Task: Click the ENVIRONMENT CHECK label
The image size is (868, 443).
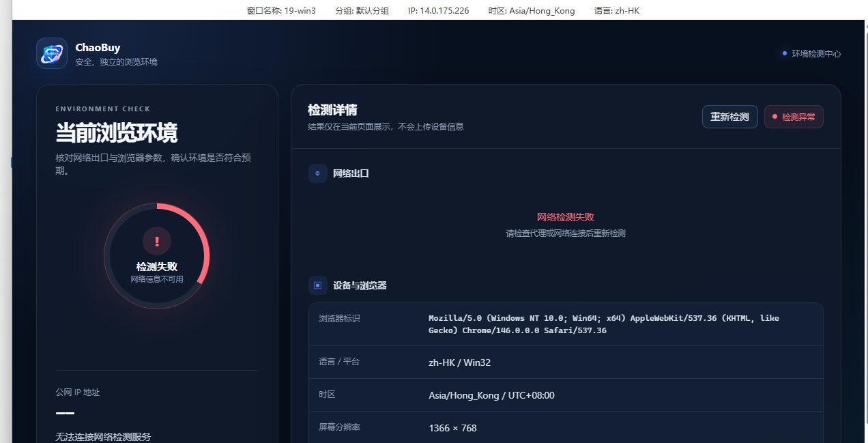Action: point(103,109)
